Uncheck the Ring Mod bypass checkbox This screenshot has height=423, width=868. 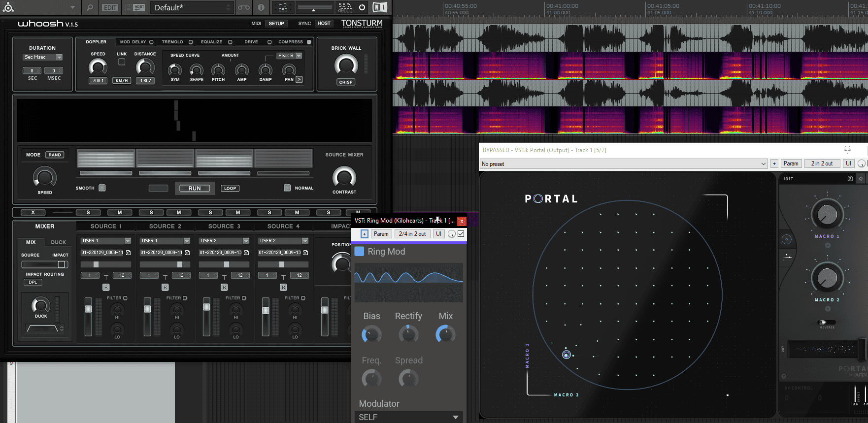(x=461, y=234)
